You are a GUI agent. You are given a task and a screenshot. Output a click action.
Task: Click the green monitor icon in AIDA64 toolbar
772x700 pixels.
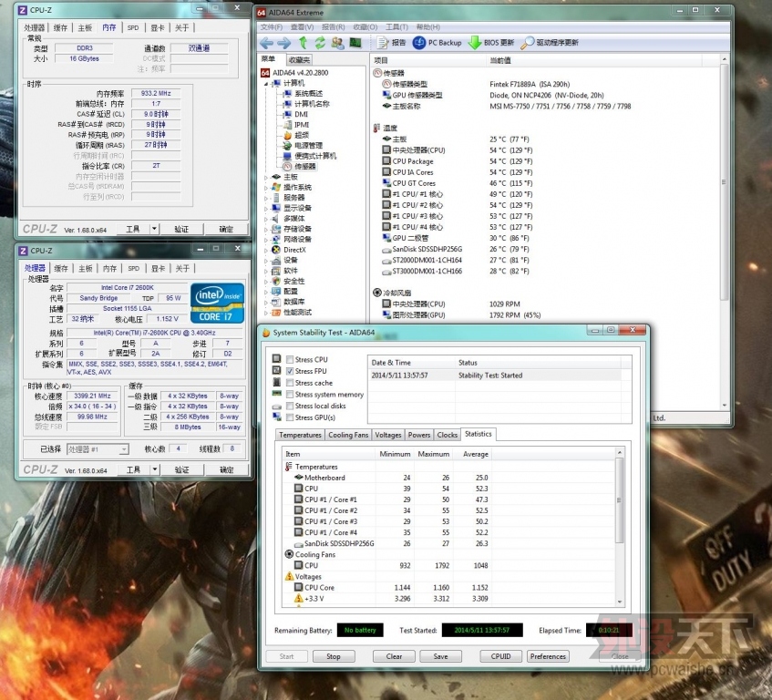pyautogui.click(x=355, y=43)
